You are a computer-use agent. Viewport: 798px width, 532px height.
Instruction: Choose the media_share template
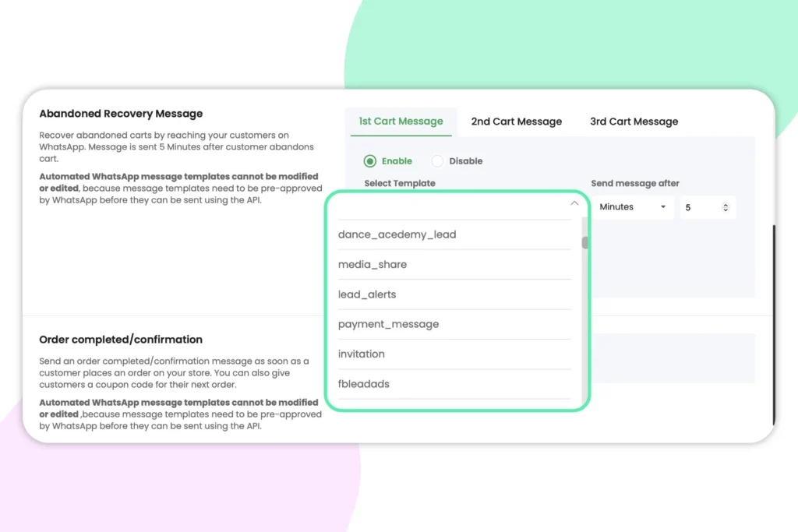(x=454, y=265)
